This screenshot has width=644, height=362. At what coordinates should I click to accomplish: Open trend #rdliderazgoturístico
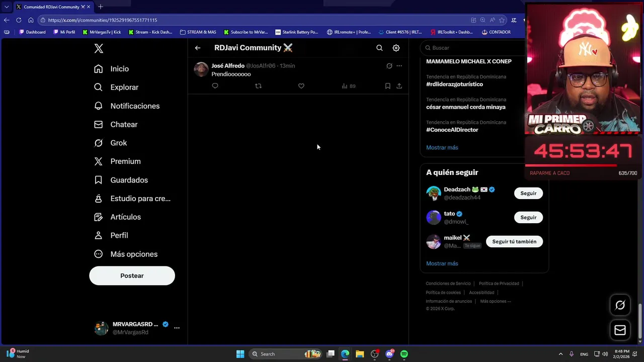454,84
